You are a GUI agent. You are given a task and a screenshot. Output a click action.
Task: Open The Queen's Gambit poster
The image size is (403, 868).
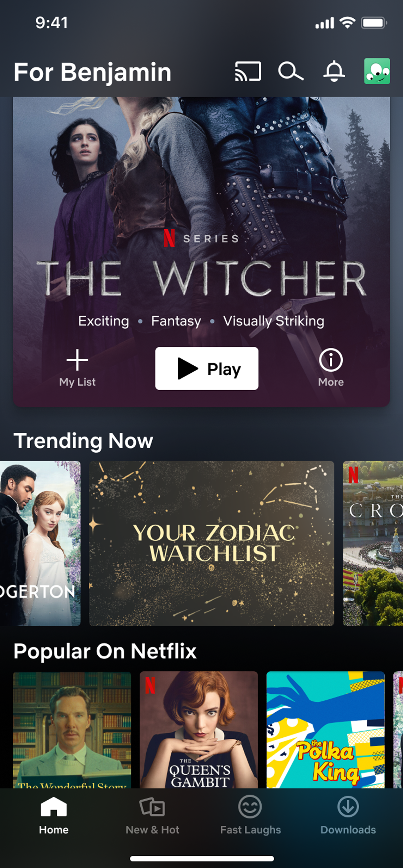[199, 730]
